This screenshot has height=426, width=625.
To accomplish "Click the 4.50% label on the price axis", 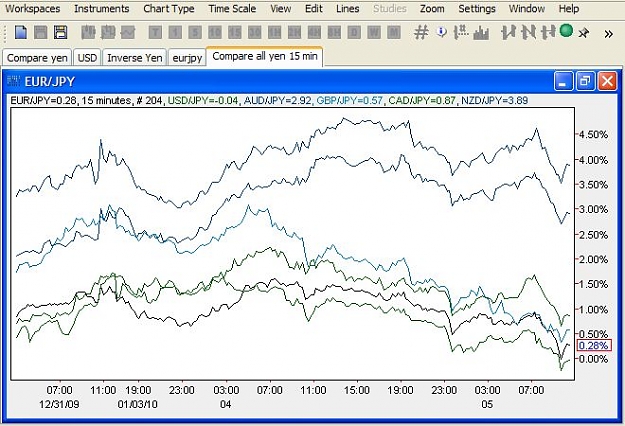I will coord(594,135).
